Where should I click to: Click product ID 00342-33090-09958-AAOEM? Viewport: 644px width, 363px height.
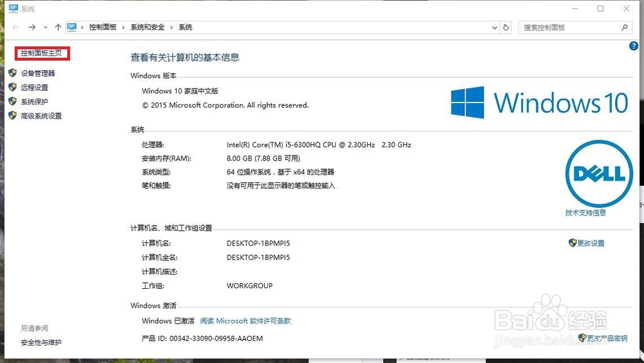216,338
